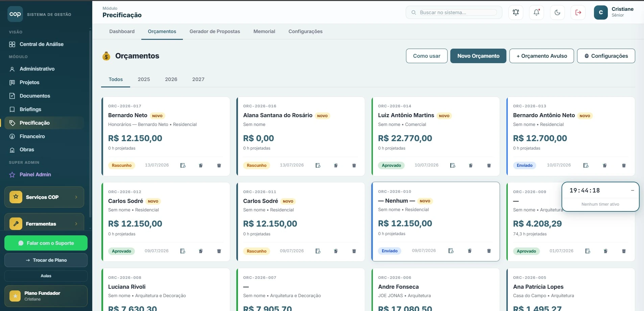Click Trocar de Plano button

click(46, 260)
